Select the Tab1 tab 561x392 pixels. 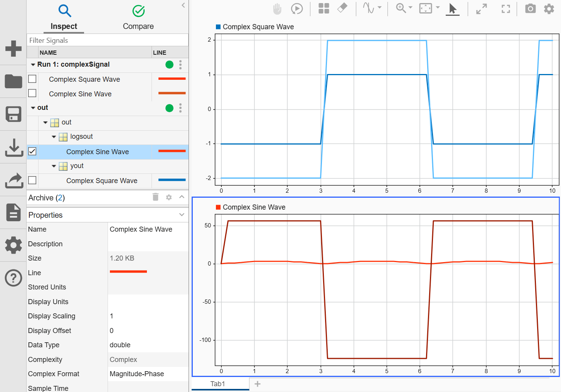(220, 384)
